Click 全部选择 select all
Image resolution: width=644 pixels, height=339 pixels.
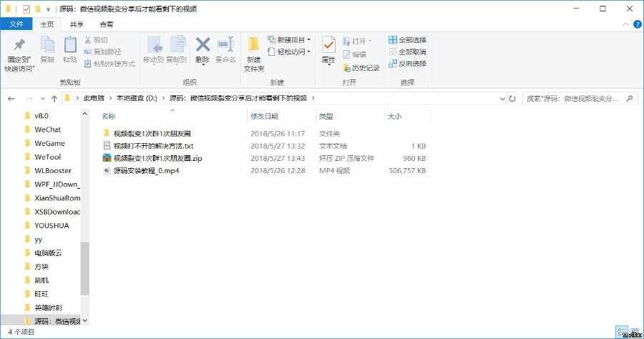point(407,40)
